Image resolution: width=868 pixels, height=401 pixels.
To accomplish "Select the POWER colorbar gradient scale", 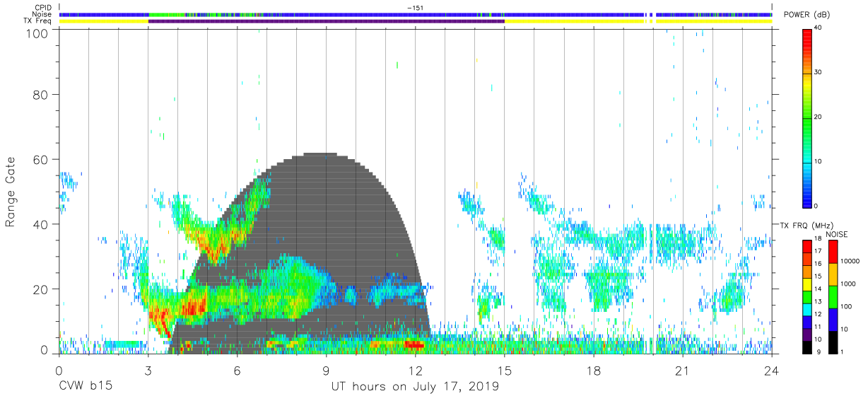I will click(807, 117).
